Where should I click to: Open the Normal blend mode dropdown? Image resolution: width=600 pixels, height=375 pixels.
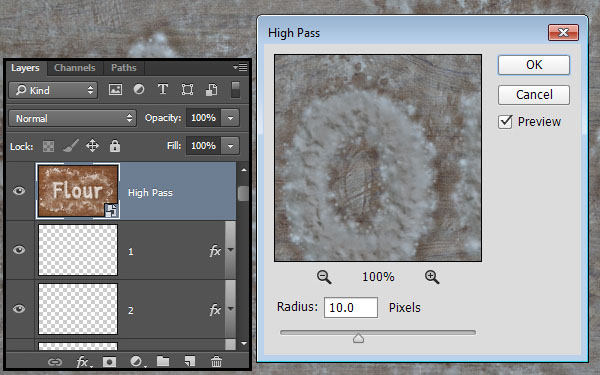pos(72,118)
